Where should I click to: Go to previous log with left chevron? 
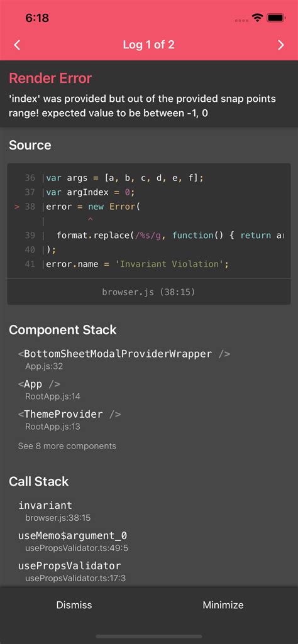click(x=17, y=45)
